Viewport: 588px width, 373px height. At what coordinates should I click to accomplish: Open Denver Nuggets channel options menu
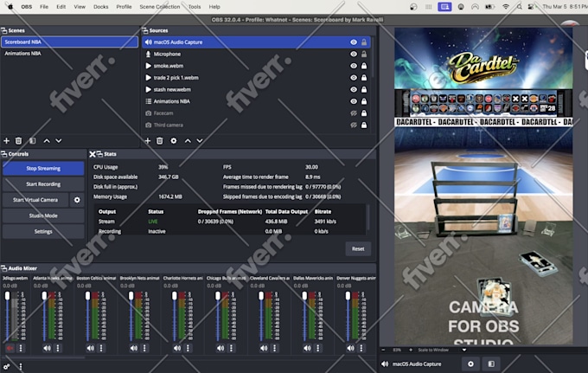click(x=361, y=348)
